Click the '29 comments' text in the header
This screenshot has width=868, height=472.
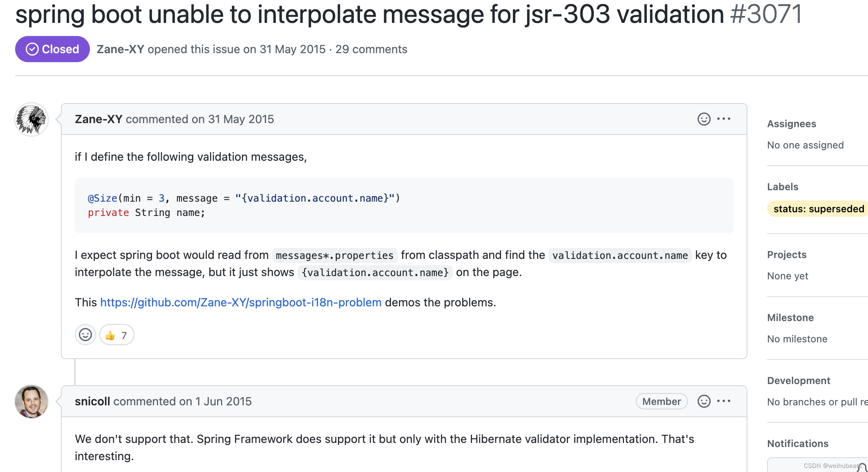371,49
